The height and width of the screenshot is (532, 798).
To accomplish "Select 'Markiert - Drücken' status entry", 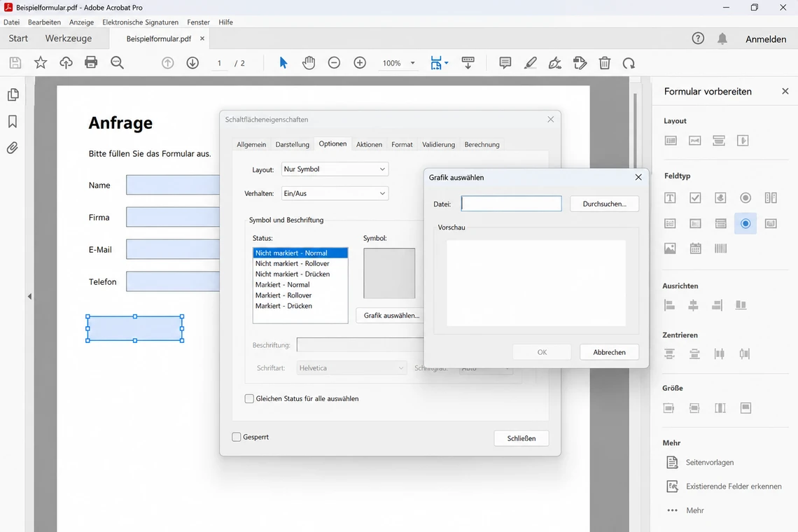I will [300, 306].
